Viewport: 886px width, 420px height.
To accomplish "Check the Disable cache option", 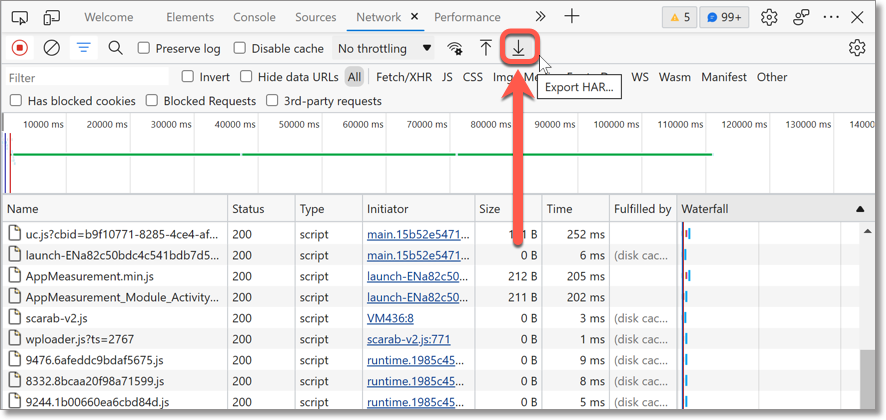I will tap(240, 48).
